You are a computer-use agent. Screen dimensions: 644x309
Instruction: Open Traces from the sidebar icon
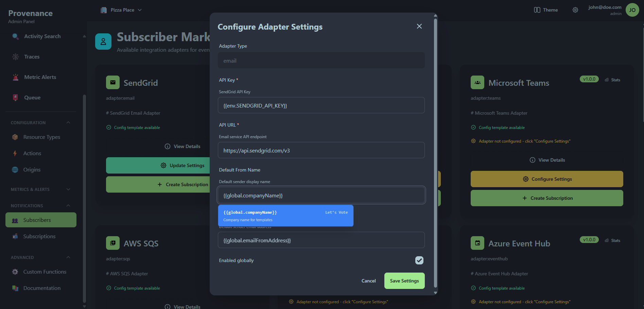coord(15,56)
